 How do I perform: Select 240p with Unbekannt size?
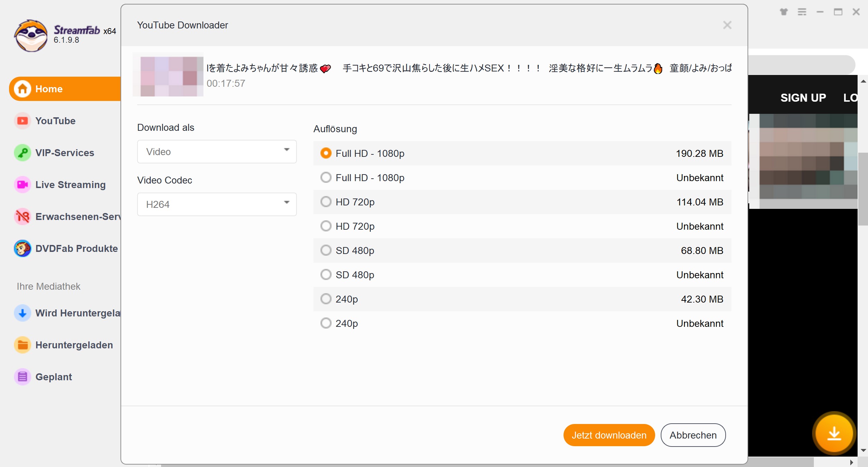522,323
